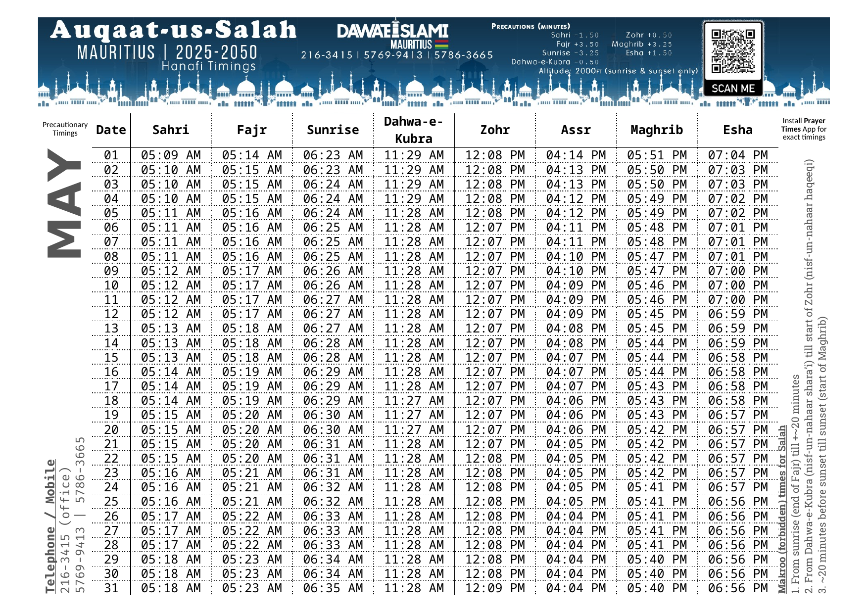Screen dimensions: 868x614
Task: Click the large MAY month label
Action: 64,203
